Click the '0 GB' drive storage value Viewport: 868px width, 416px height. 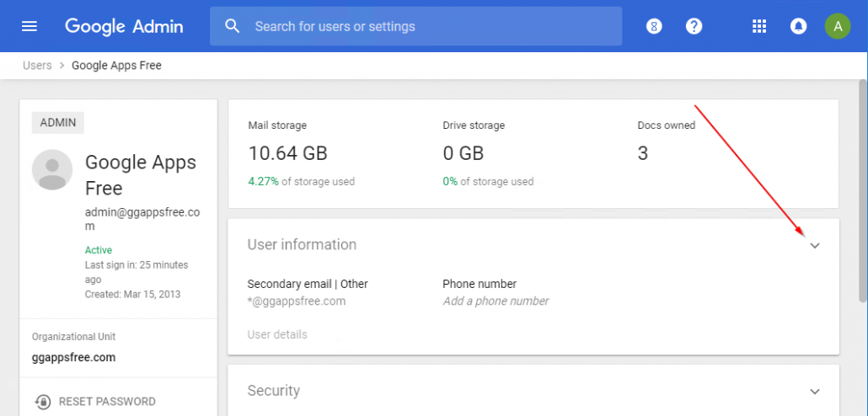[463, 153]
